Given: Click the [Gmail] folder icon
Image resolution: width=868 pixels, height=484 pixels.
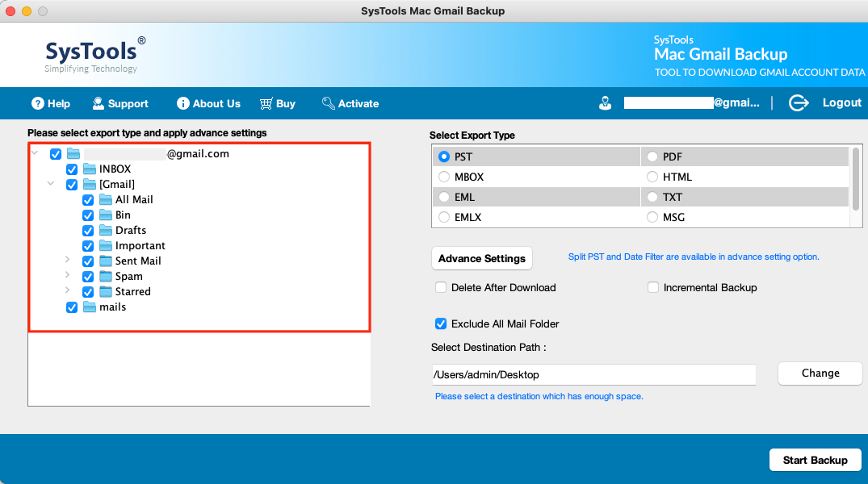Looking at the screenshot, I should coord(90,184).
